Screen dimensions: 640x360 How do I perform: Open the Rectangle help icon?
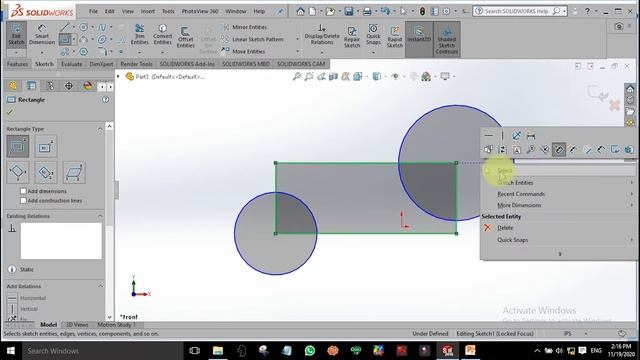(x=105, y=100)
